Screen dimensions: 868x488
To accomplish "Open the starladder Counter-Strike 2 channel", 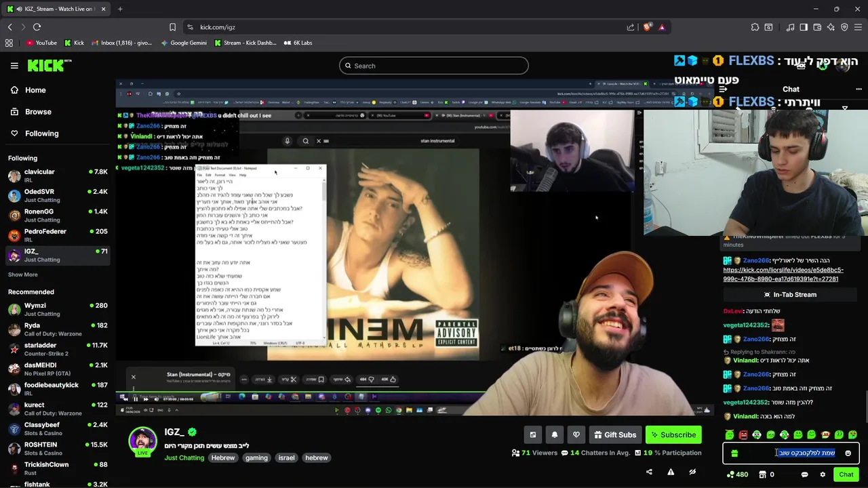I will click(58, 349).
